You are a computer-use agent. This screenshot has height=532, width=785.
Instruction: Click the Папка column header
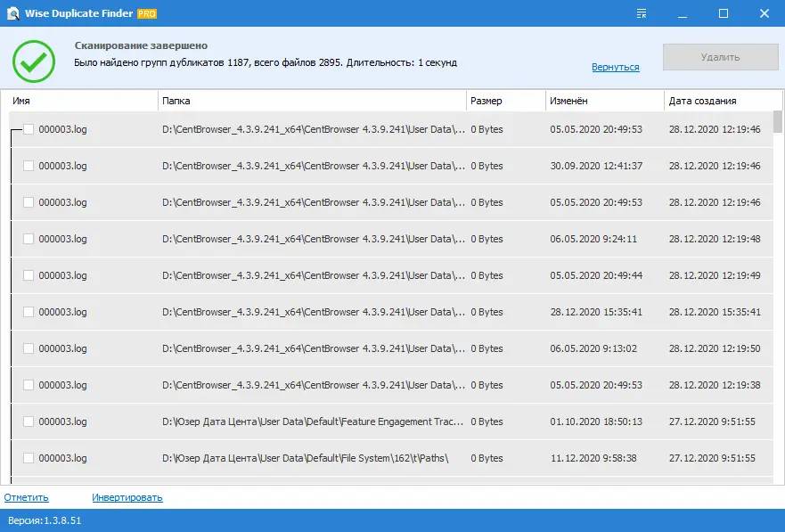(312, 101)
